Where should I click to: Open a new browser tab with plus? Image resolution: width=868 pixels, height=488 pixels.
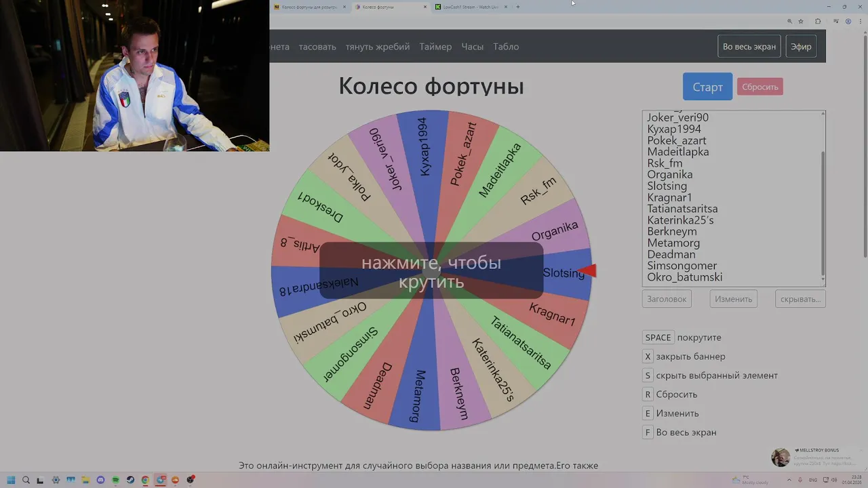[x=518, y=7]
